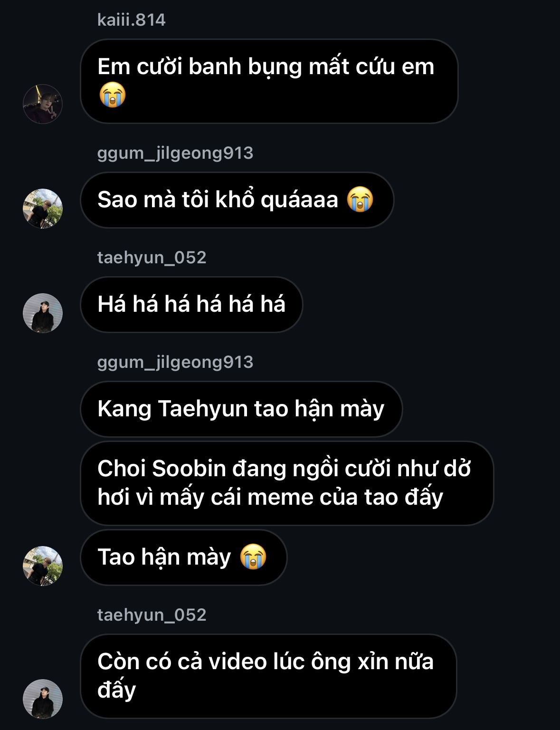Click taehyun_052 username above "Há há há"
Image resolution: width=560 pixels, height=730 pixels.
pyautogui.click(x=152, y=258)
